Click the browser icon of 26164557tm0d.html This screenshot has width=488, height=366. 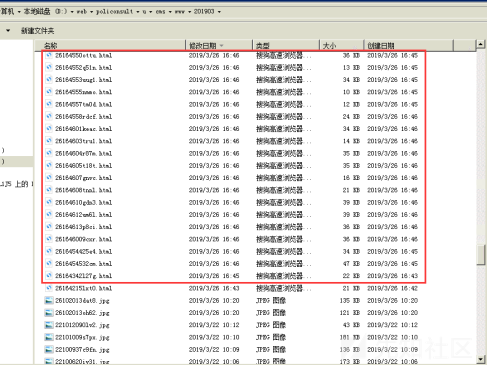point(49,104)
